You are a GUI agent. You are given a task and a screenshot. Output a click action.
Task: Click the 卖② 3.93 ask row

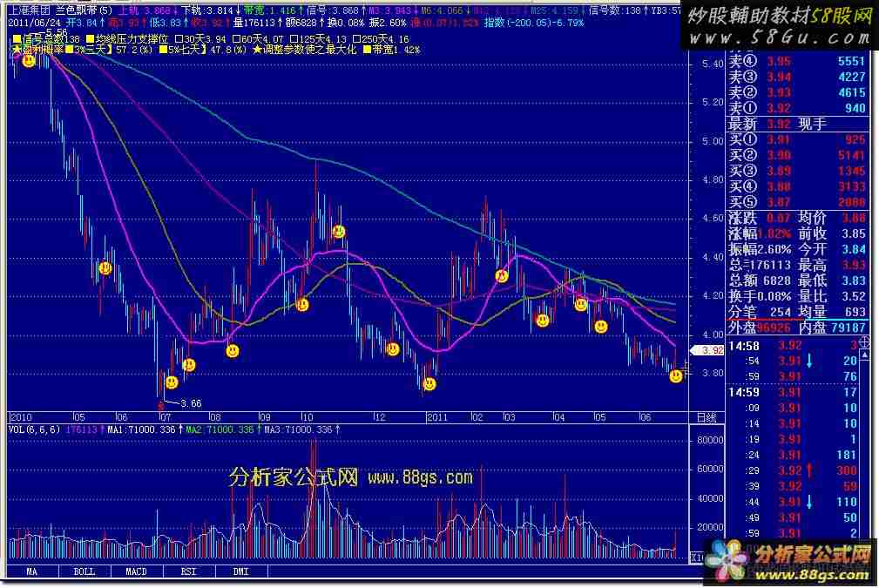coord(797,92)
